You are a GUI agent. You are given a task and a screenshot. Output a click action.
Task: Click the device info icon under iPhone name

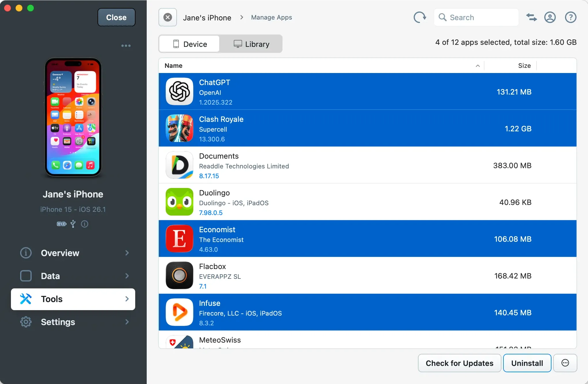(x=85, y=224)
